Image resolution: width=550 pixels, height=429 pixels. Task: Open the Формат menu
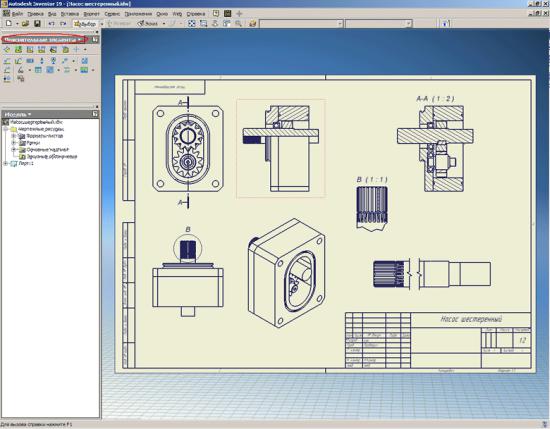92,14
